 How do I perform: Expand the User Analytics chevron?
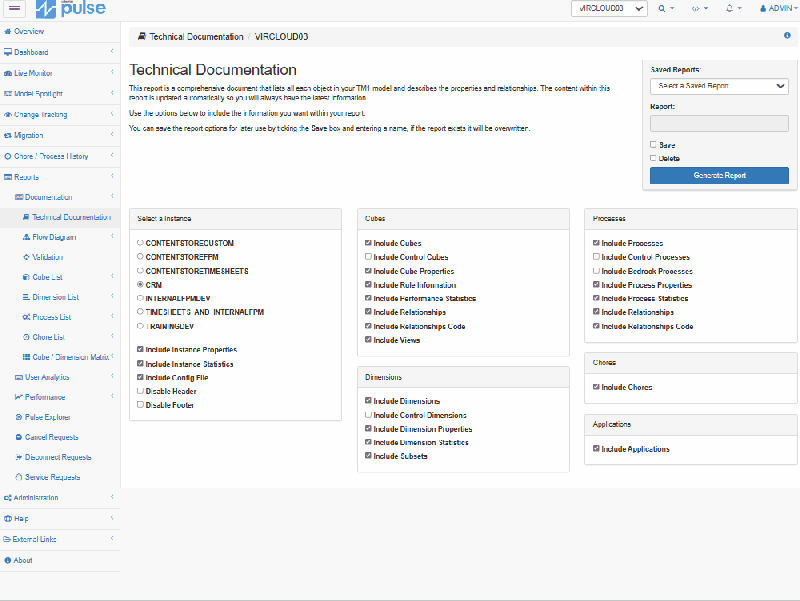coord(112,376)
